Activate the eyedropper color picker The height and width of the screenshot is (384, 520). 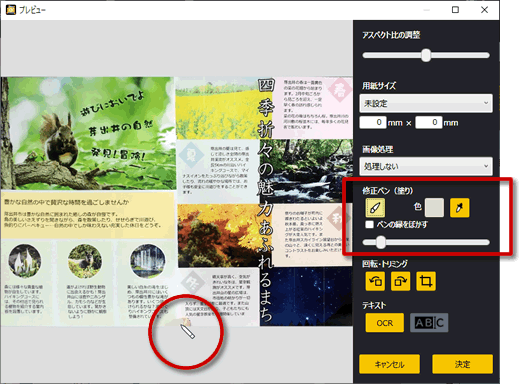pyautogui.click(x=459, y=208)
